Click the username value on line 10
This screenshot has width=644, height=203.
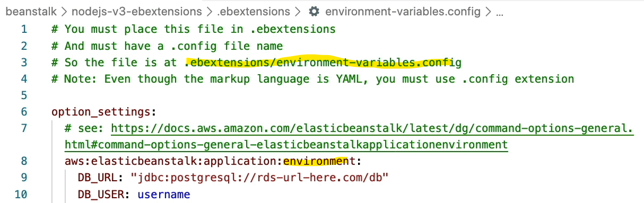point(163,195)
